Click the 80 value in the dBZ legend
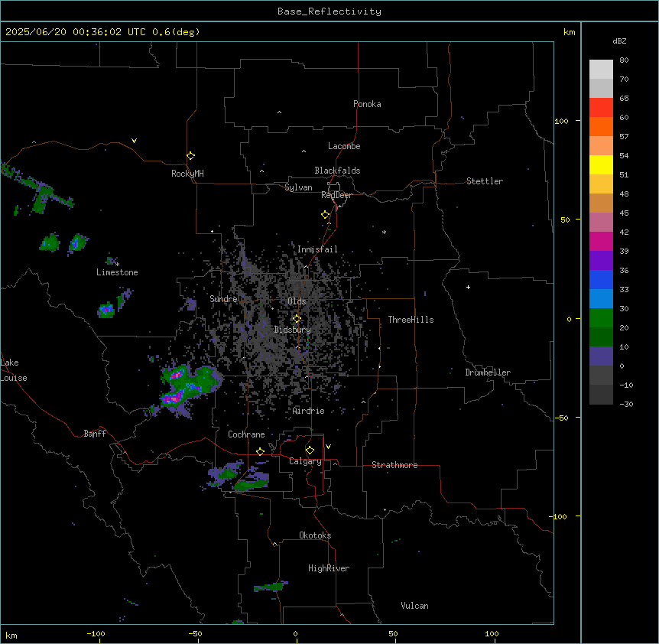This screenshot has width=659, height=644. click(624, 60)
